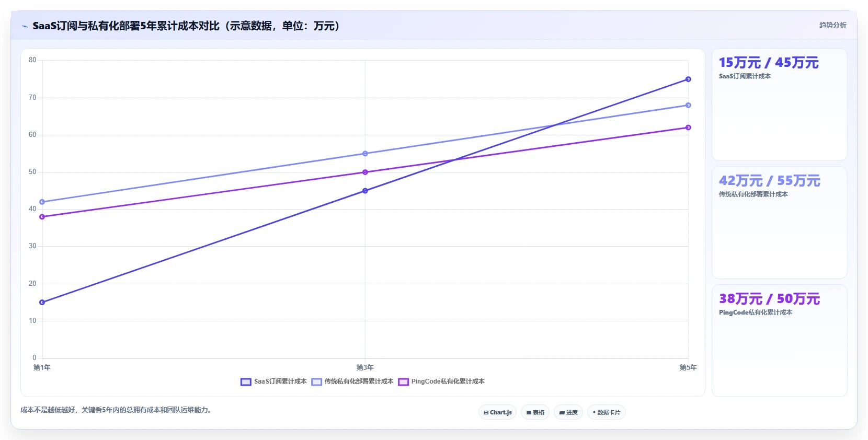Click the trend icon beside the chart title
The height and width of the screenshot is (440, 868).
[25, 26]
